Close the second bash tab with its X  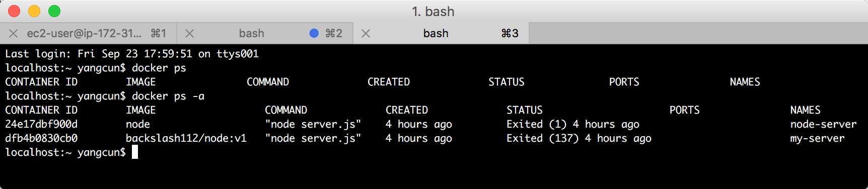click(x=190, y=33)
